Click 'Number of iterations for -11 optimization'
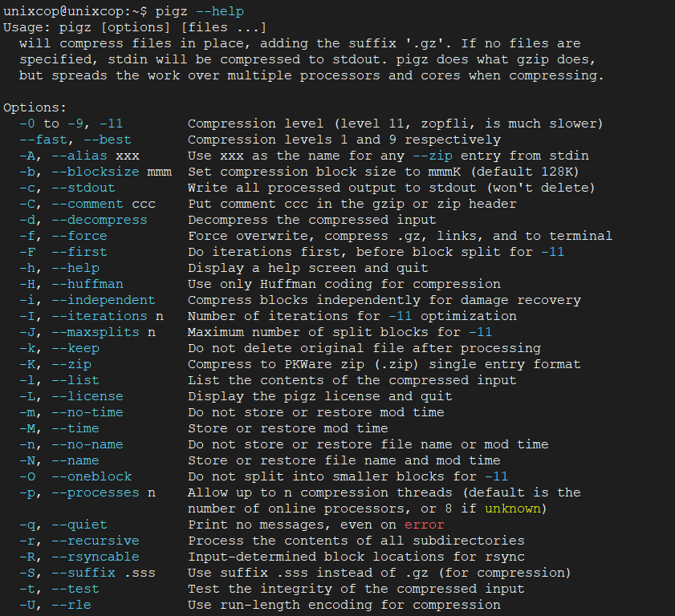The height and width of the screenshot is (616, 675). tap(352, 317)
